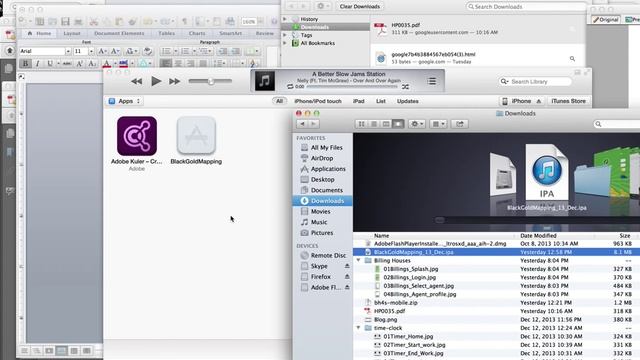
Task: Collapse the time-clock folder in Finder
Action: tap(358, 328)
